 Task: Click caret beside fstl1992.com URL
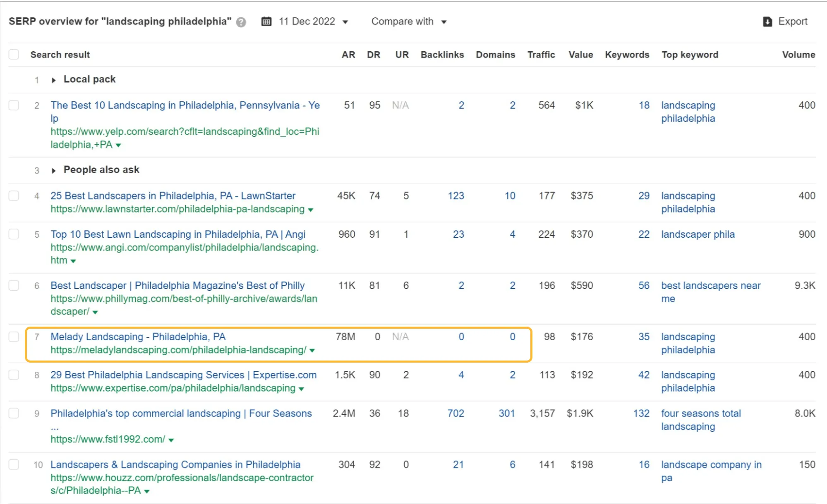(171, 440)
